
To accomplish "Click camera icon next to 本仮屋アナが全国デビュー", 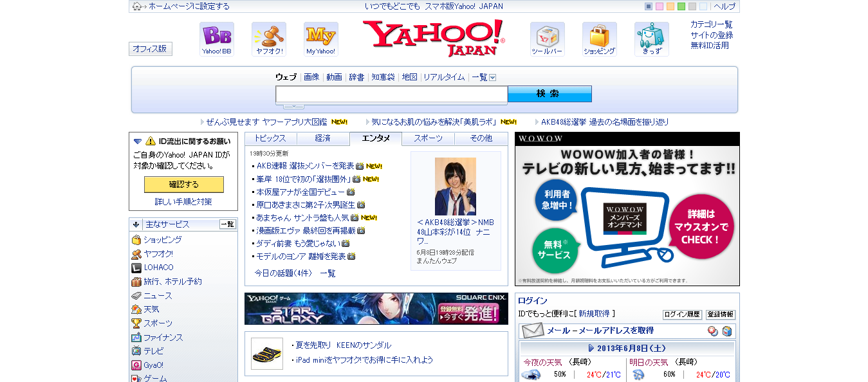I will (351, 192).
